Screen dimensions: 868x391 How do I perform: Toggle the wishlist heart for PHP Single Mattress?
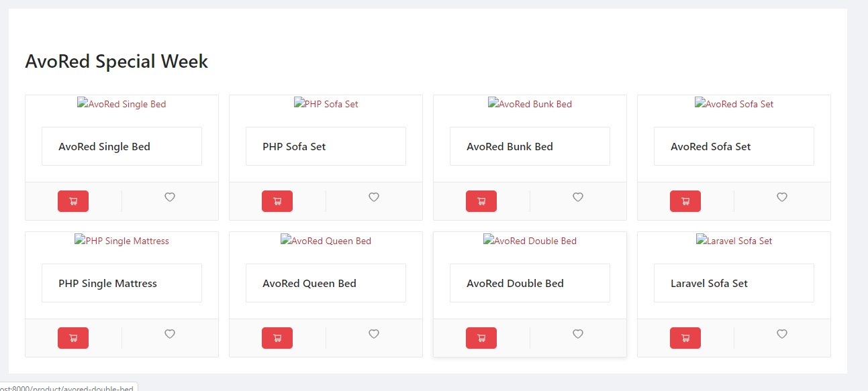tap(170, 334)
